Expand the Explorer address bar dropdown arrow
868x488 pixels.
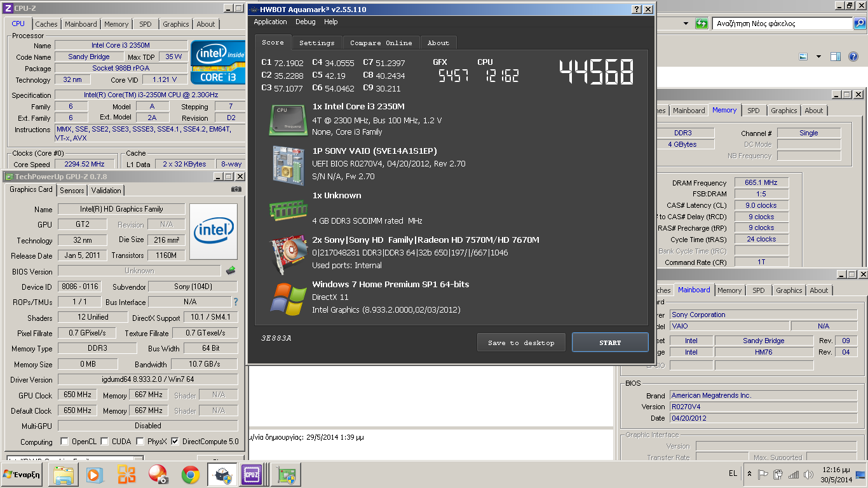tap(686, 24)
